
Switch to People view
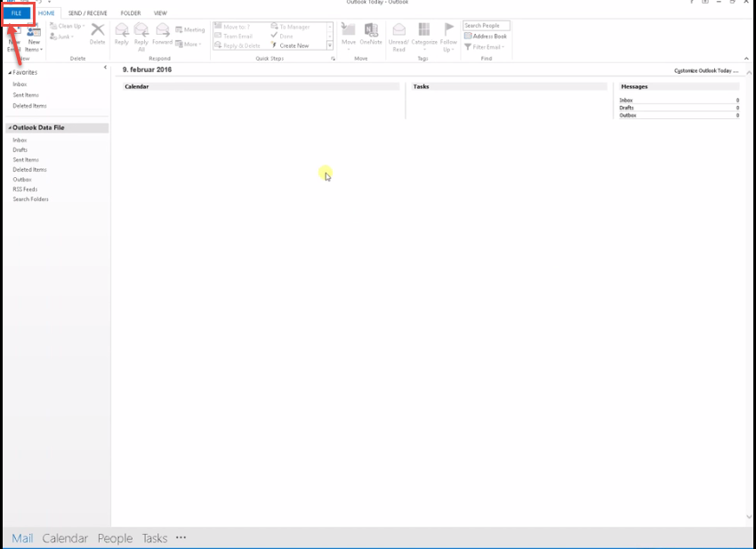(x=115, y=538)
